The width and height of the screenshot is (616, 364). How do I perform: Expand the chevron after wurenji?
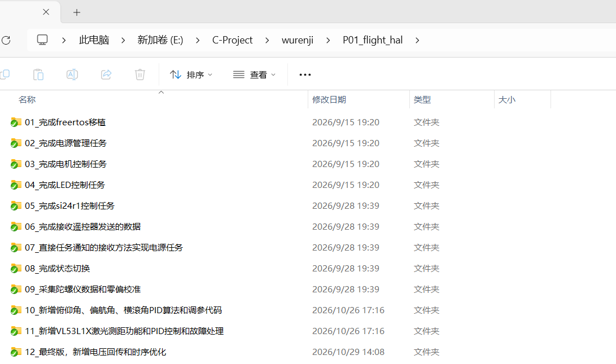click(327, 40)
